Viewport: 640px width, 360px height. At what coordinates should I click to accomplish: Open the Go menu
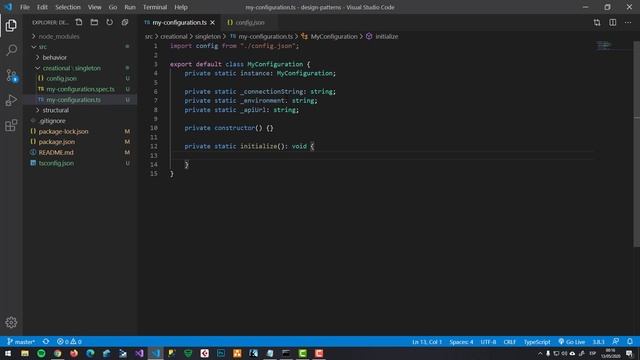(x=113, y=7)
